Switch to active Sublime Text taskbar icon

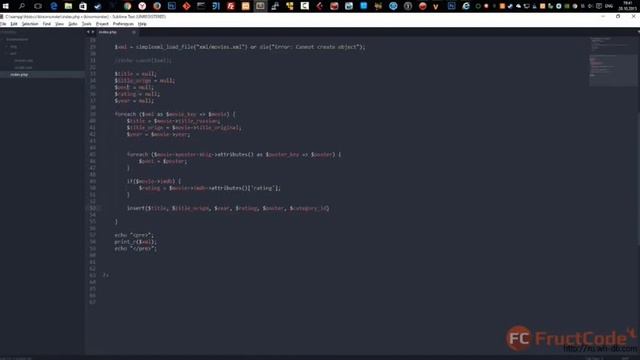(x=260, y=6)
